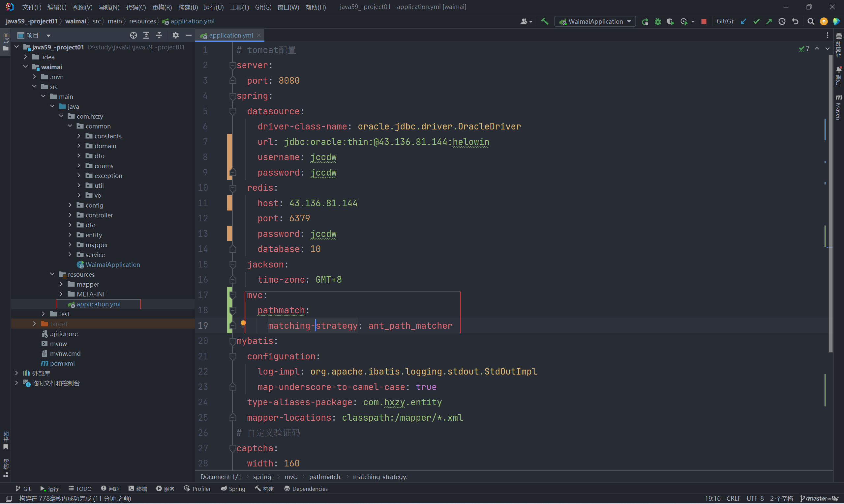Expand the target folder in project tree
This screenshot has height=504, width=844.
(34, 324)
